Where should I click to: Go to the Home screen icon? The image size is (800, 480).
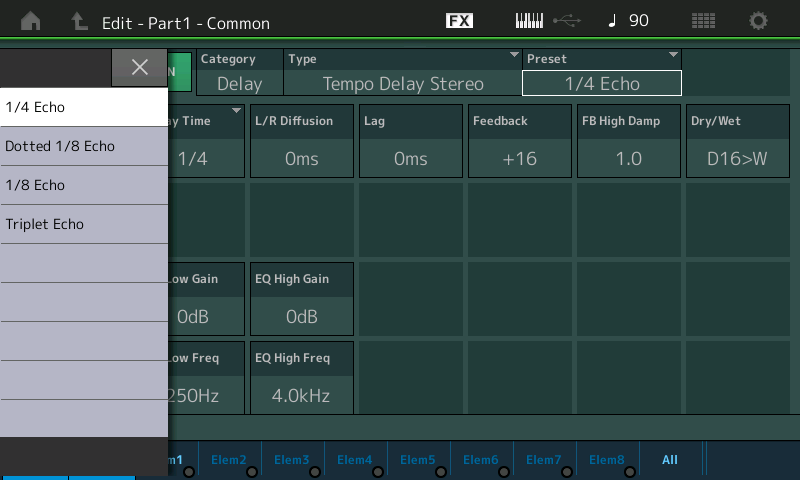tap(31, 21)
